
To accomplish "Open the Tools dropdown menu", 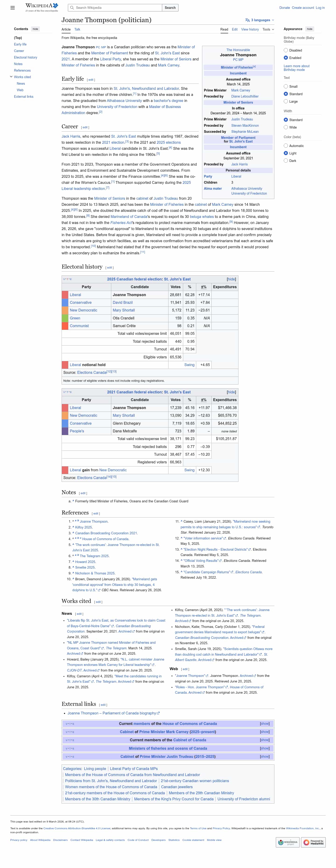I will click(268, 30).
